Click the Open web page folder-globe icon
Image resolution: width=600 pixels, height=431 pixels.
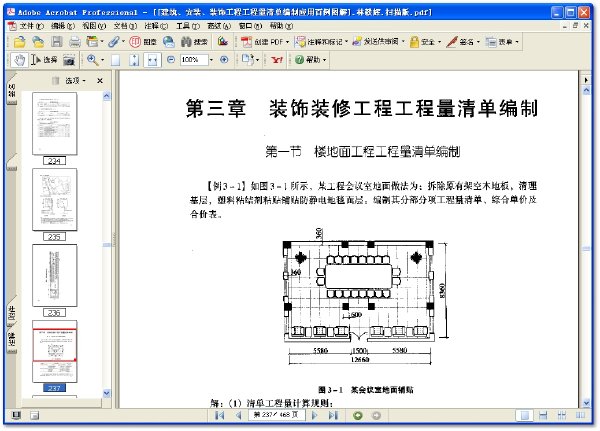click(38, 42)
